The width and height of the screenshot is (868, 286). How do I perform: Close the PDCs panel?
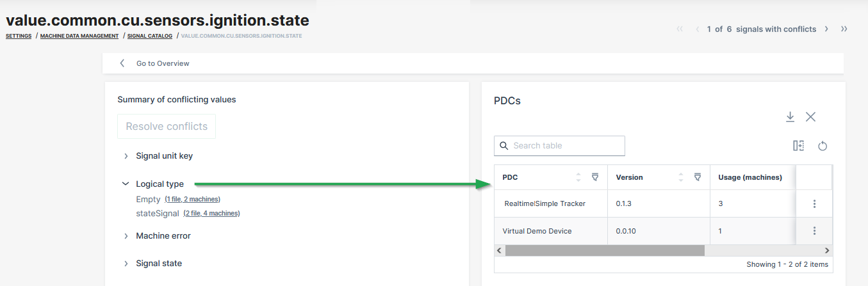tap(810, 116)
